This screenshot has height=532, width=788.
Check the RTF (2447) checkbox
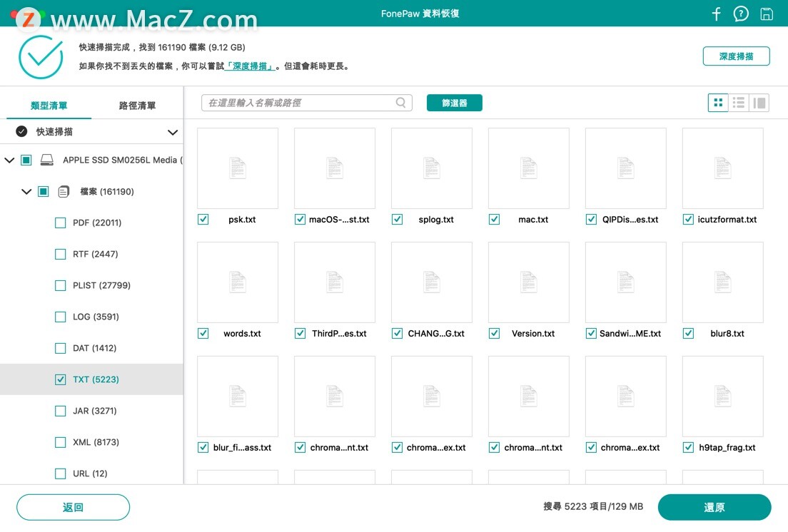tap(60, 254)
